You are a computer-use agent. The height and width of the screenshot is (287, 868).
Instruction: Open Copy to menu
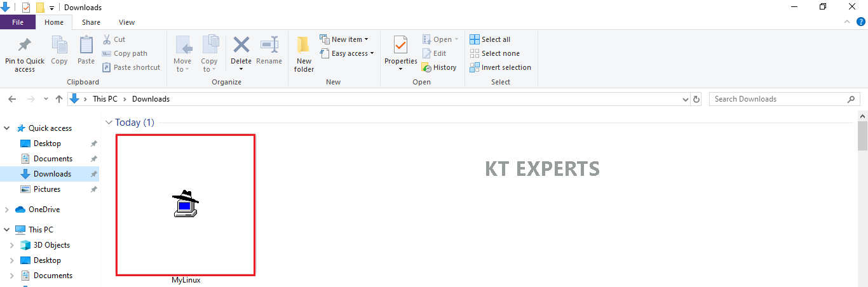[210, 54]
